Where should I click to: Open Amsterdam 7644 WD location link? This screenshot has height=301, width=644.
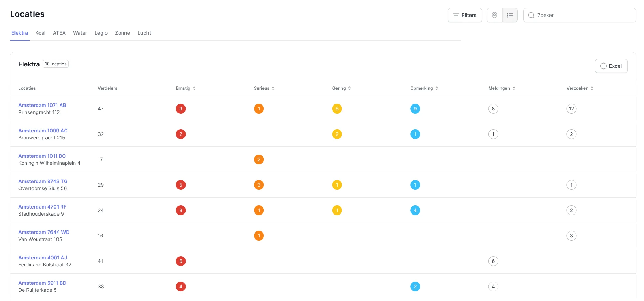(x=44, y=232)
